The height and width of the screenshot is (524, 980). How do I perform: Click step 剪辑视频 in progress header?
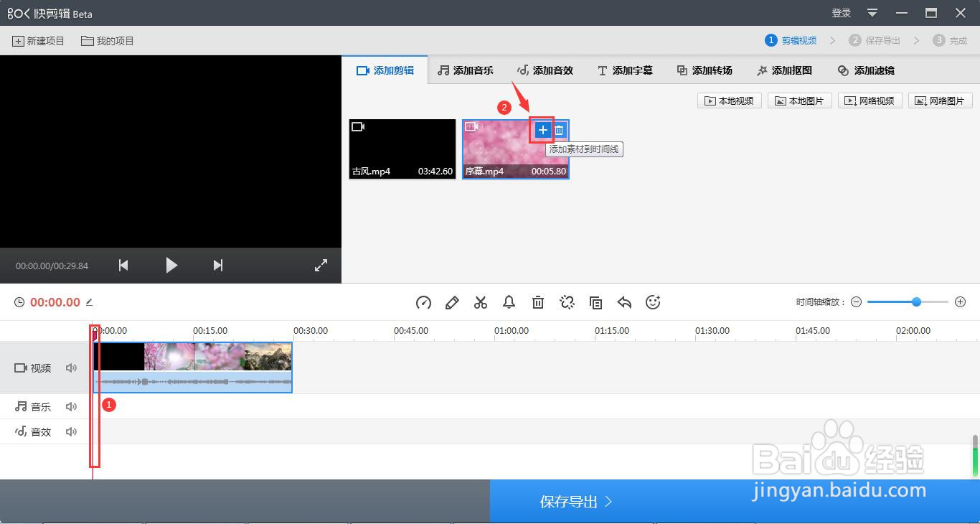pos(791,41)
